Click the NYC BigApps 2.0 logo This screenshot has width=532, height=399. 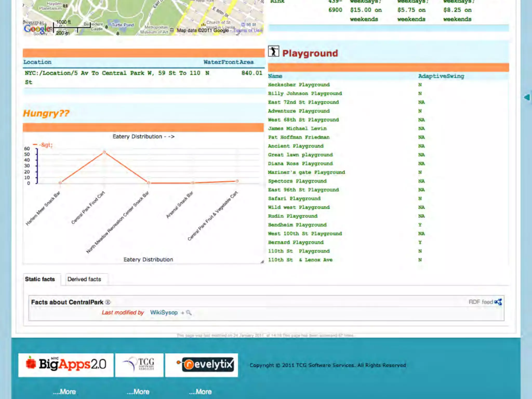point(66,365)
